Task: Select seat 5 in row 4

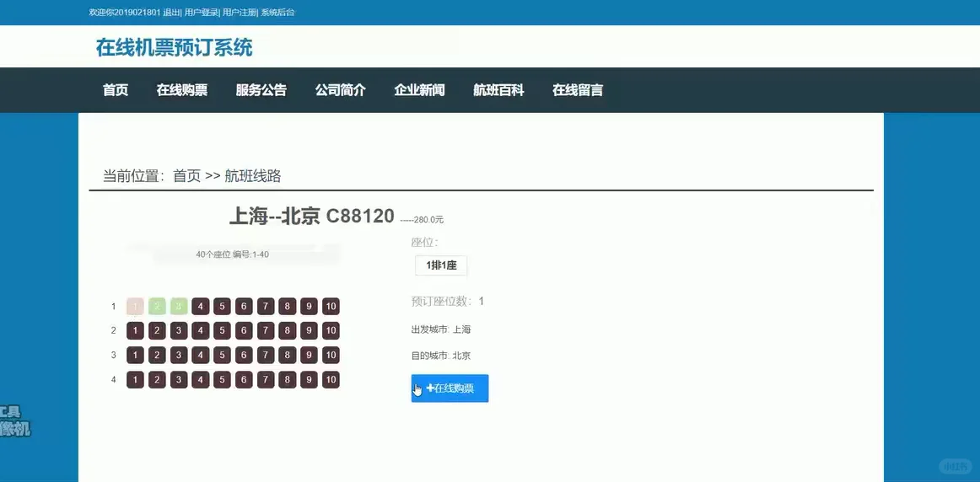Action: [x=222, y=379]
